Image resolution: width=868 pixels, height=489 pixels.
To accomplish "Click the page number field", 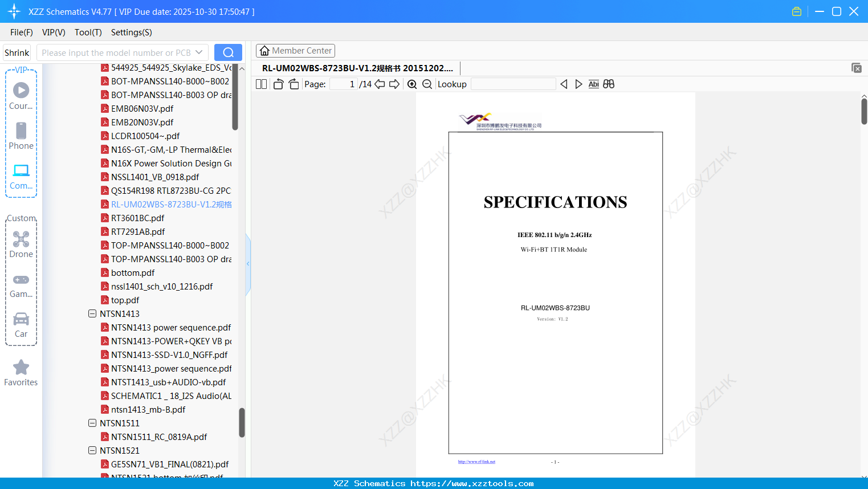I will [344, 84].
